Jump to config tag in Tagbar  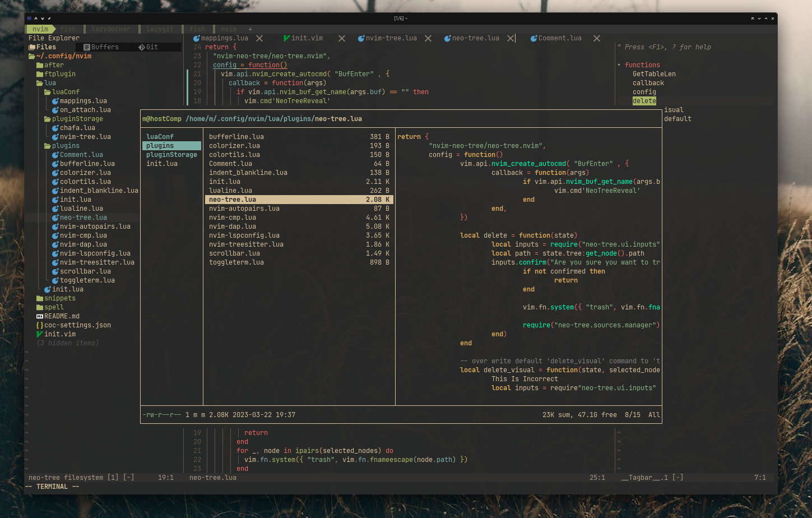point(644,92)
